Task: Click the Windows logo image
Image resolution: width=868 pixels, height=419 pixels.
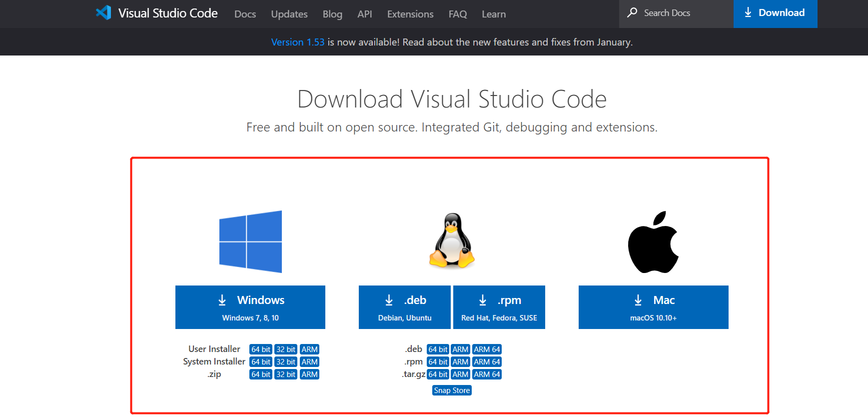Action: 250,241
